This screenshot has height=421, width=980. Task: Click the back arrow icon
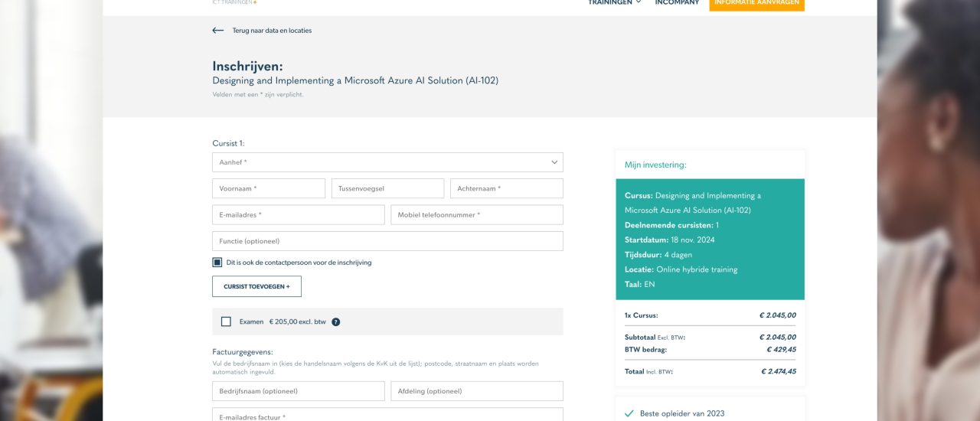(218, 31)
